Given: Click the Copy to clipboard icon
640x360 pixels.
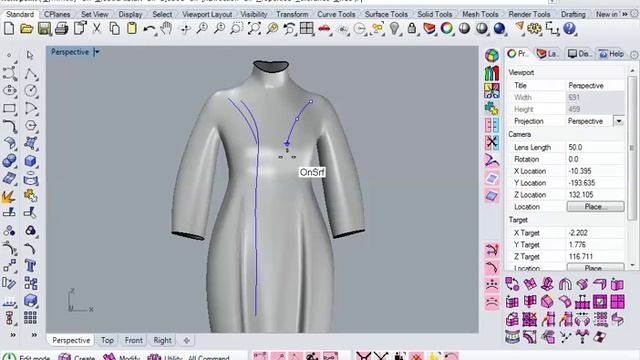Looking at the screenshot, I should point(114,29).
